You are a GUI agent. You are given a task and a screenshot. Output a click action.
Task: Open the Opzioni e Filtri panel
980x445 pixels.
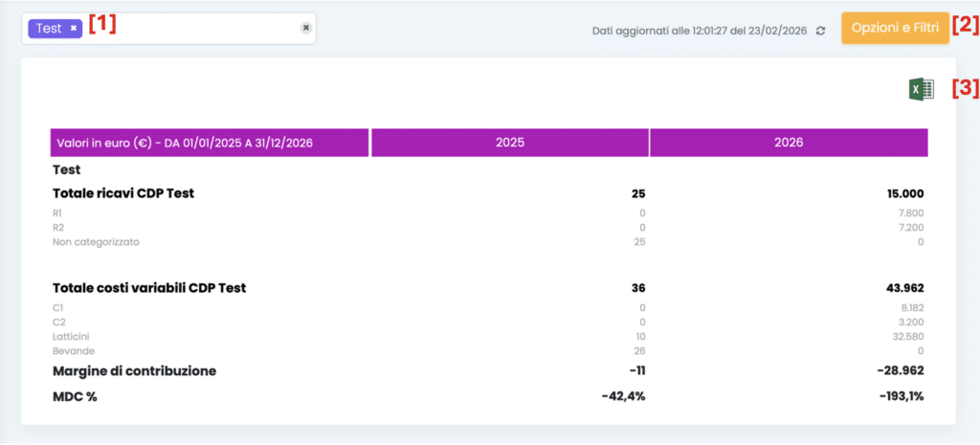click(x=895, y=28)
